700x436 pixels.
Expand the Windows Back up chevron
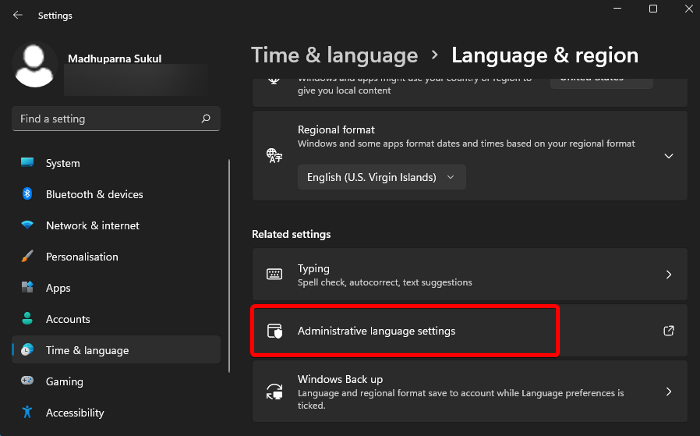coord(668,392)
